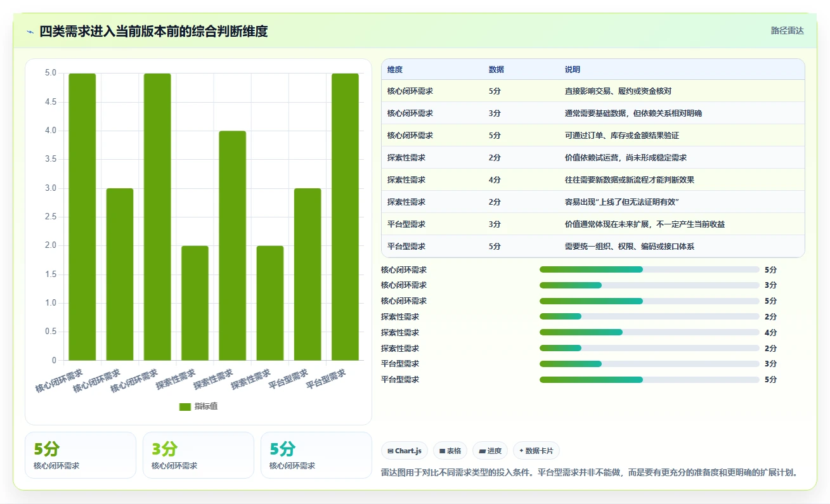Screen dimensions: 830x504
Task: Select the 数据卡片 tag label
Action: pyautogui.click(x=540, y=451)
